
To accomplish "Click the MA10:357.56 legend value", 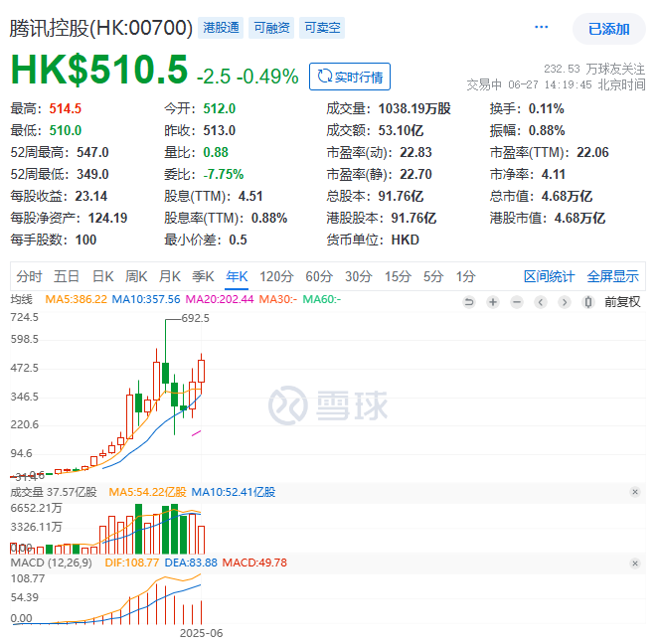I will 146,299.
